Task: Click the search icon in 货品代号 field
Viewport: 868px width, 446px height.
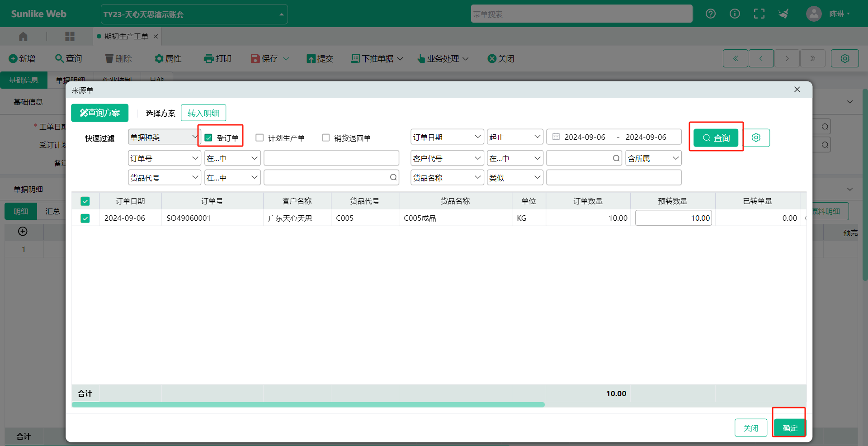Action: (393, 178)
